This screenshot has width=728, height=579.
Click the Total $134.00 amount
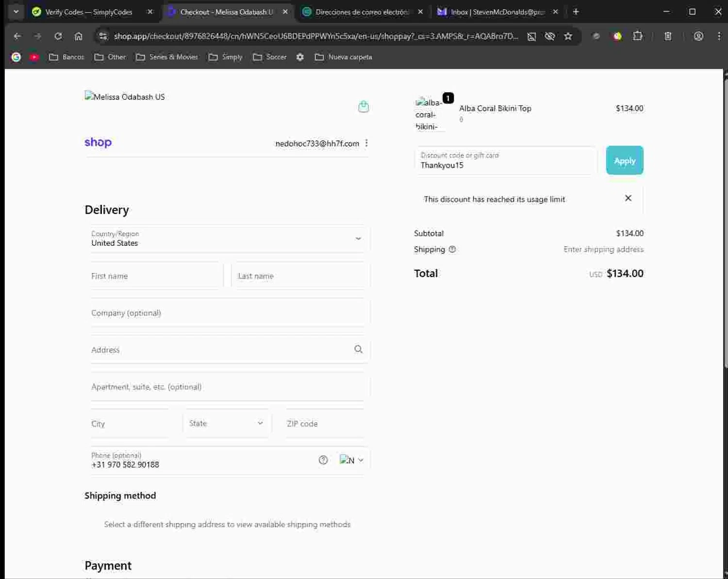pos(625,273)
